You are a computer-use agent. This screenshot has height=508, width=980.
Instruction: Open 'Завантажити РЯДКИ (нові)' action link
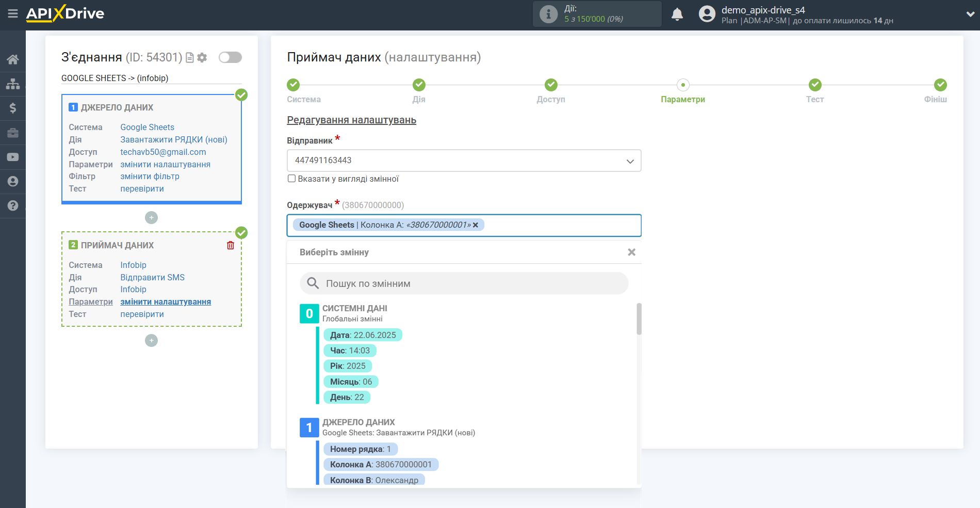(174, 139)
